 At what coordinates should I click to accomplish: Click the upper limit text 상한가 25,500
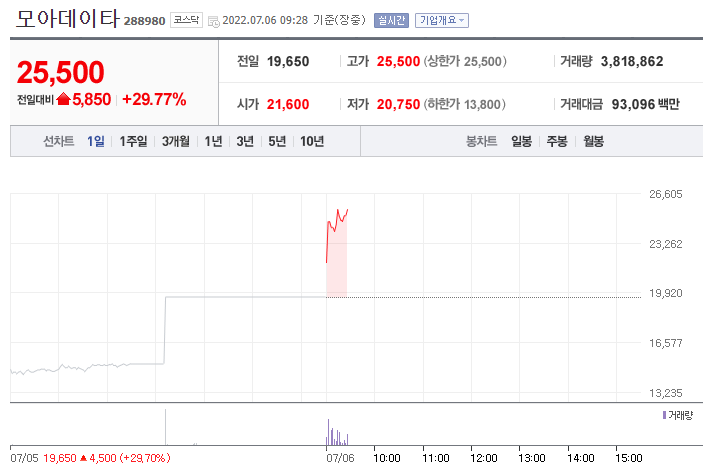click(465, 61)
